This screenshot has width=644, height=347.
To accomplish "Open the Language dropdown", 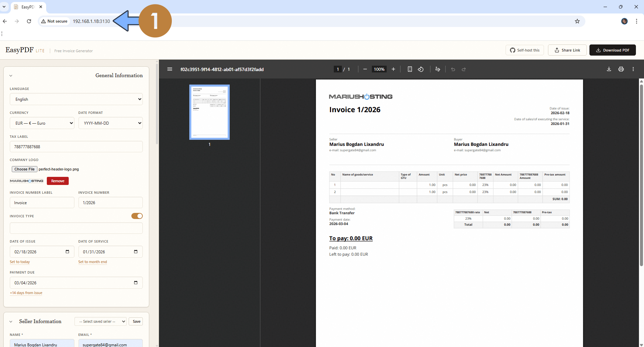I will point(76,99).
